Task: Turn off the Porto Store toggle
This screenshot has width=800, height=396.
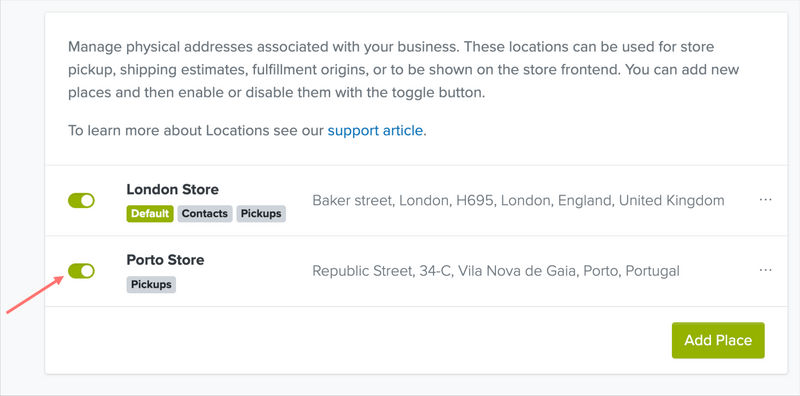Action: tap(81, 270)
